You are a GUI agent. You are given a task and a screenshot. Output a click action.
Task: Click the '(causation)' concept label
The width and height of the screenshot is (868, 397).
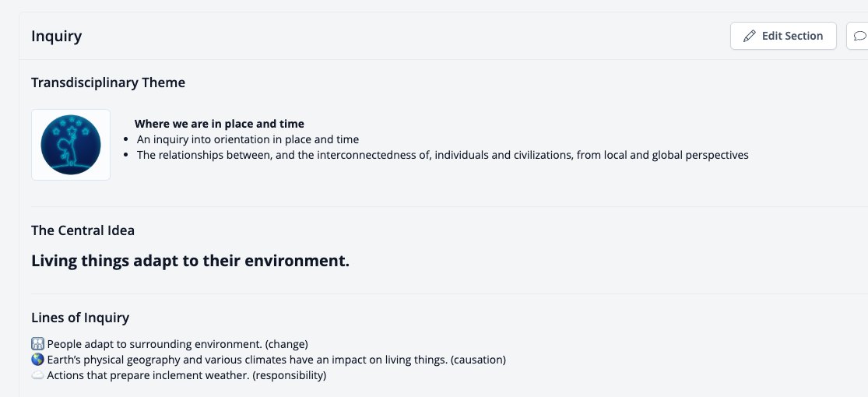(x=478, y=360)
